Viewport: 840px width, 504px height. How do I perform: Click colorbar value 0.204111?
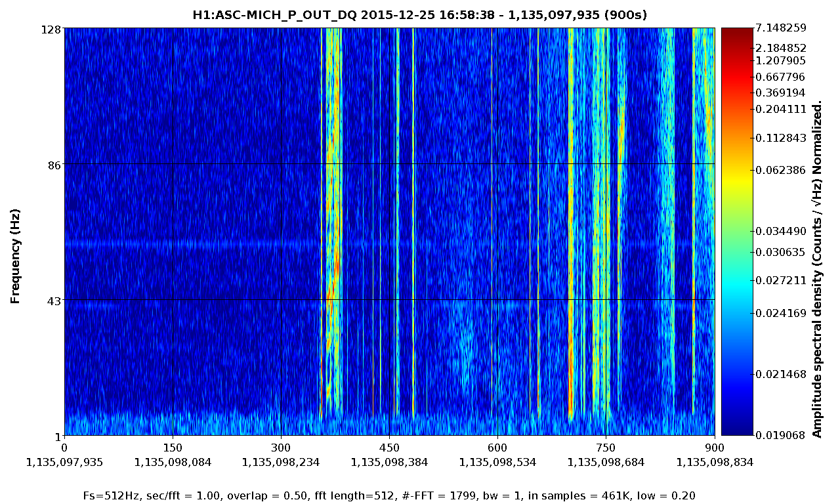[x=781, y=109]
